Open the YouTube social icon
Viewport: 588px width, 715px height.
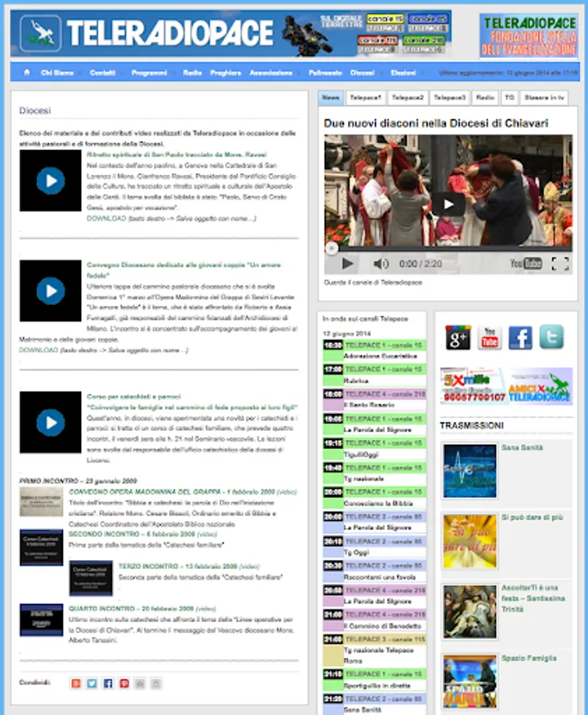(489, 338)
